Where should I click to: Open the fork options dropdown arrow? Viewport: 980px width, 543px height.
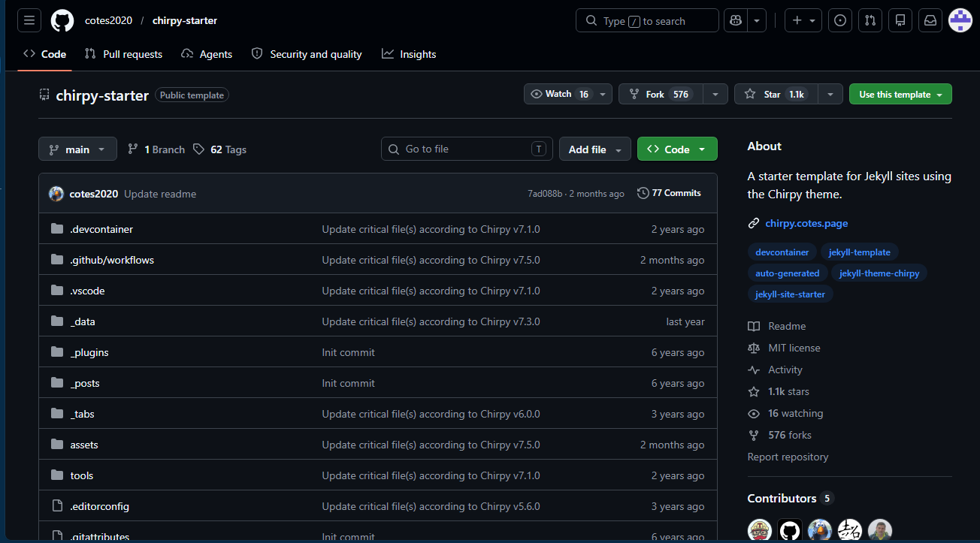[x=715, y=94]
